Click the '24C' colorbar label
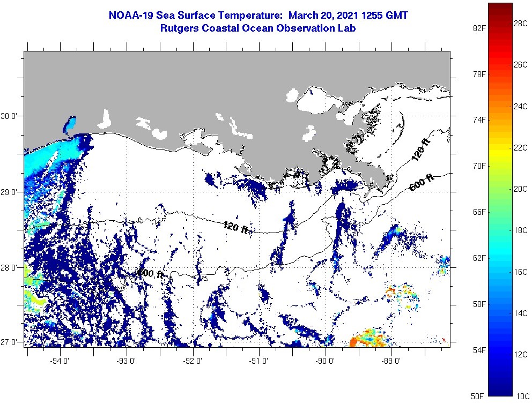 coord(521,107)
